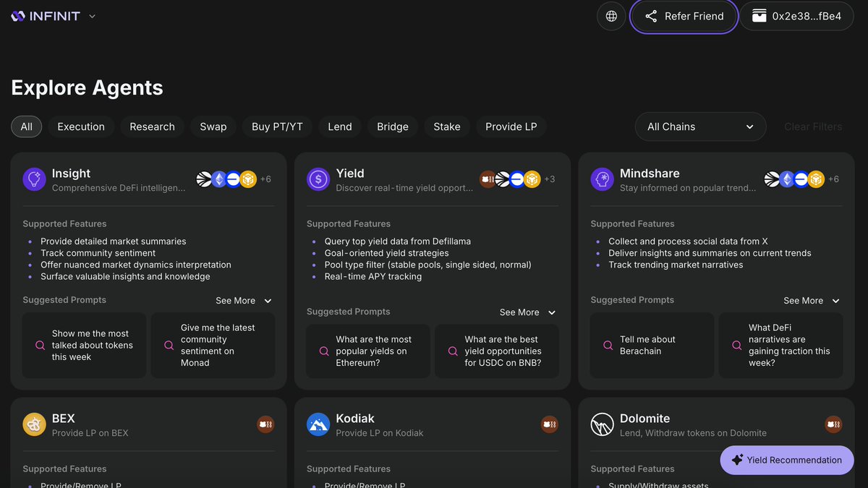Filter agents by Research
Image resolution: width=868 pixels, height=488 pixels.
pos(152,127)
